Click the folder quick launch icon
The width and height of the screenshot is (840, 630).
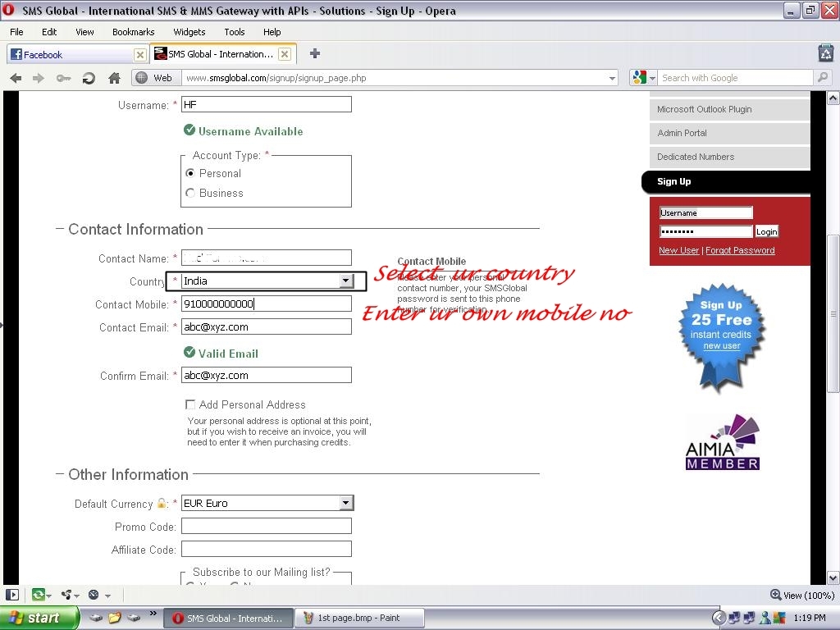click(x=115, y=618)
